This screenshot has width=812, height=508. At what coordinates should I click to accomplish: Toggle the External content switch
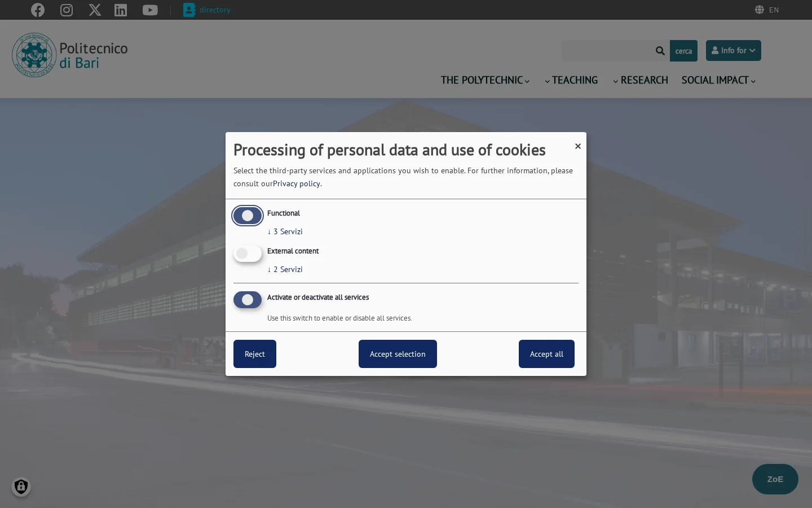point(248,253)
